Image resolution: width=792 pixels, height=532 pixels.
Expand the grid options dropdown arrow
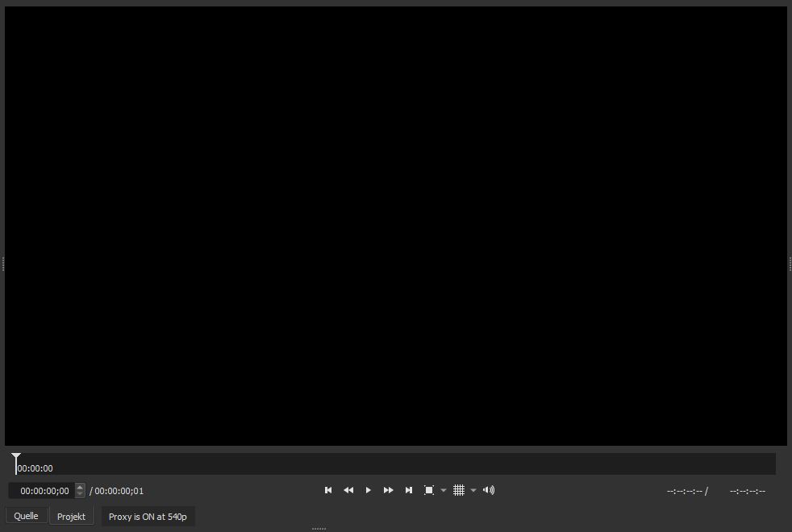pyautogui.click(x=473, y=490)
